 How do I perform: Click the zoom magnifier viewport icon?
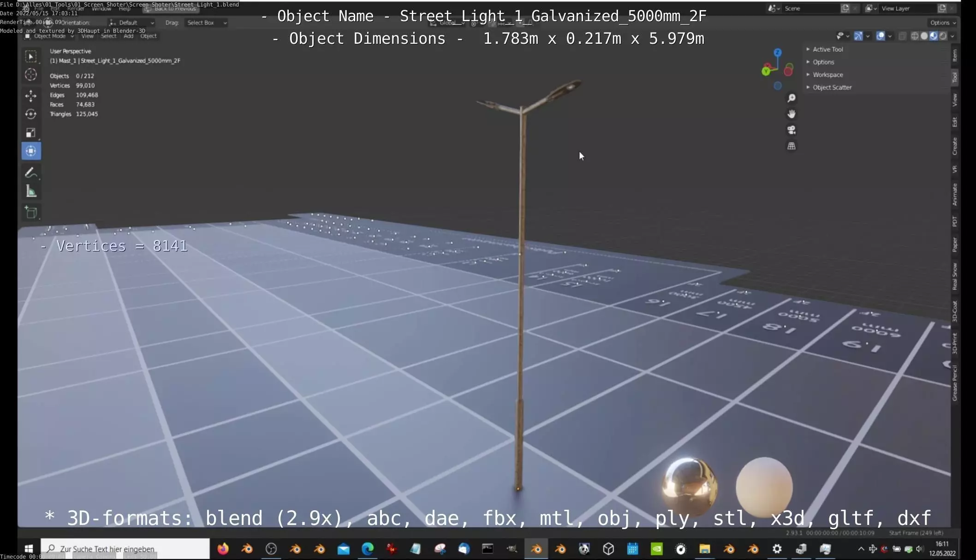792,98
